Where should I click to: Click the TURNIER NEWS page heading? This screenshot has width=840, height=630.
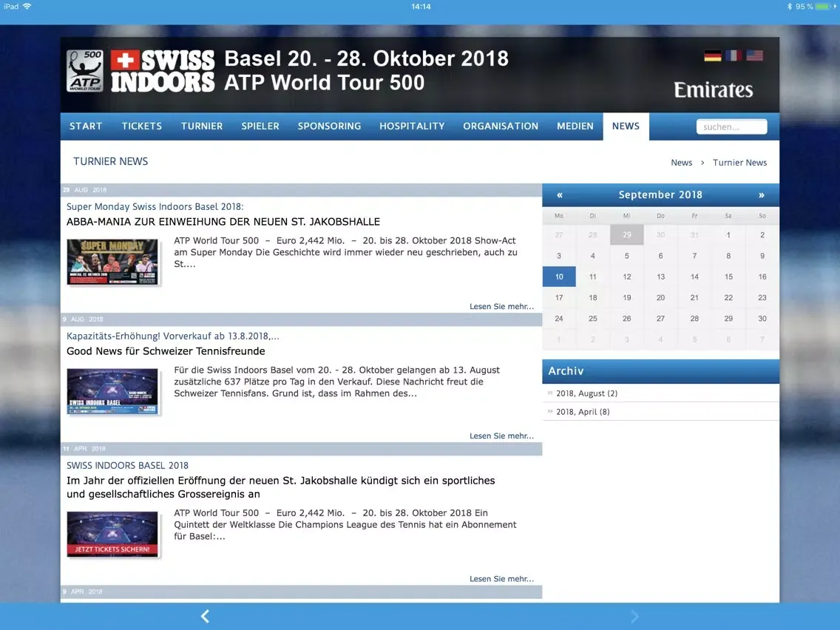(x=110, y=161)
